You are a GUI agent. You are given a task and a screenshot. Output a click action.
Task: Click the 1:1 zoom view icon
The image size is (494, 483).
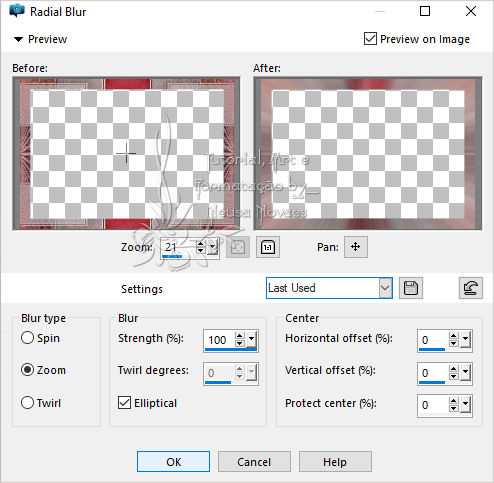(268, 247)
